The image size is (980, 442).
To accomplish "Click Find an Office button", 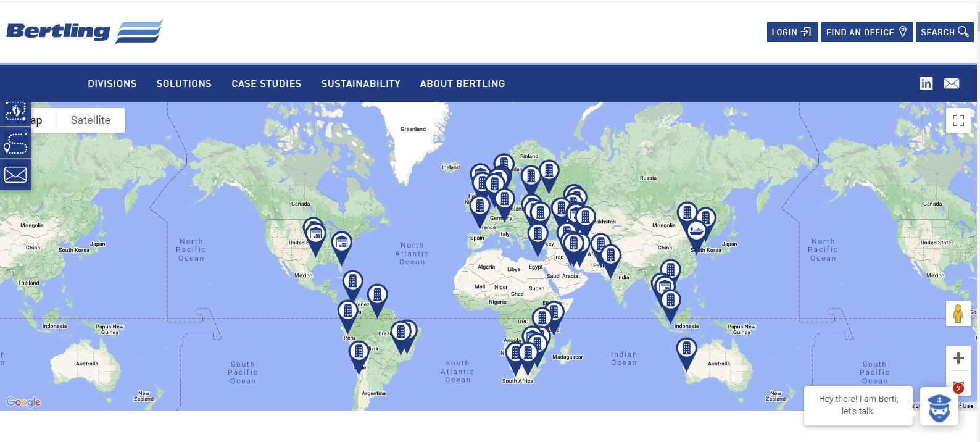I will click(866, 32).
